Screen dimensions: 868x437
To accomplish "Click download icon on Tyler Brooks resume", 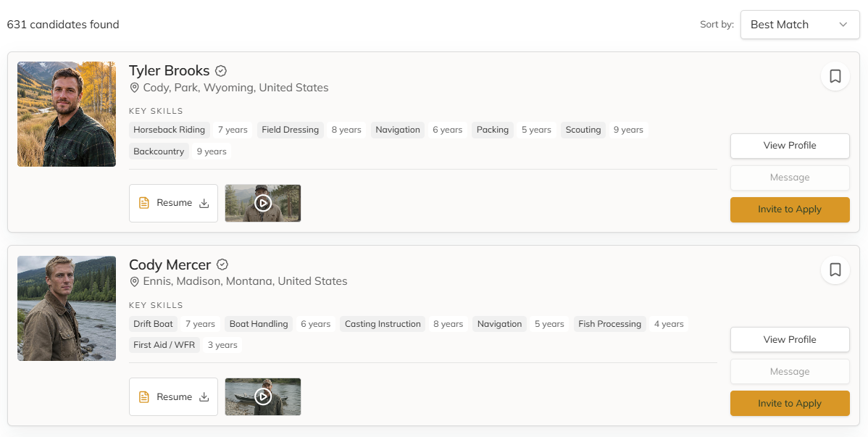I will click(204, 203).
